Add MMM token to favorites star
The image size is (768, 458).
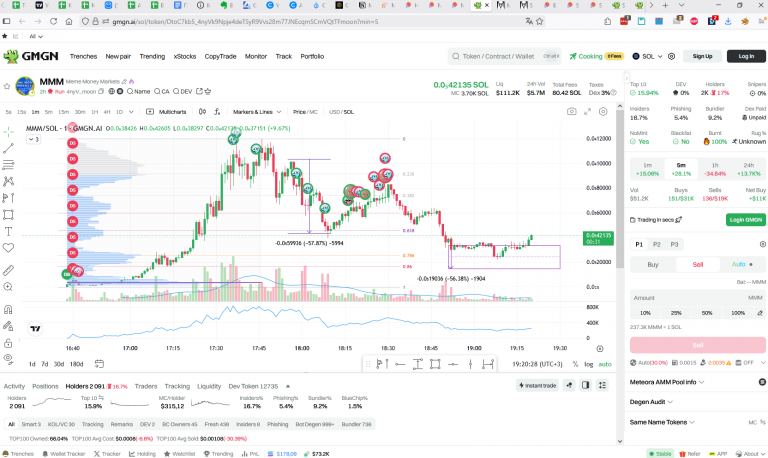(x=7, y=86)
